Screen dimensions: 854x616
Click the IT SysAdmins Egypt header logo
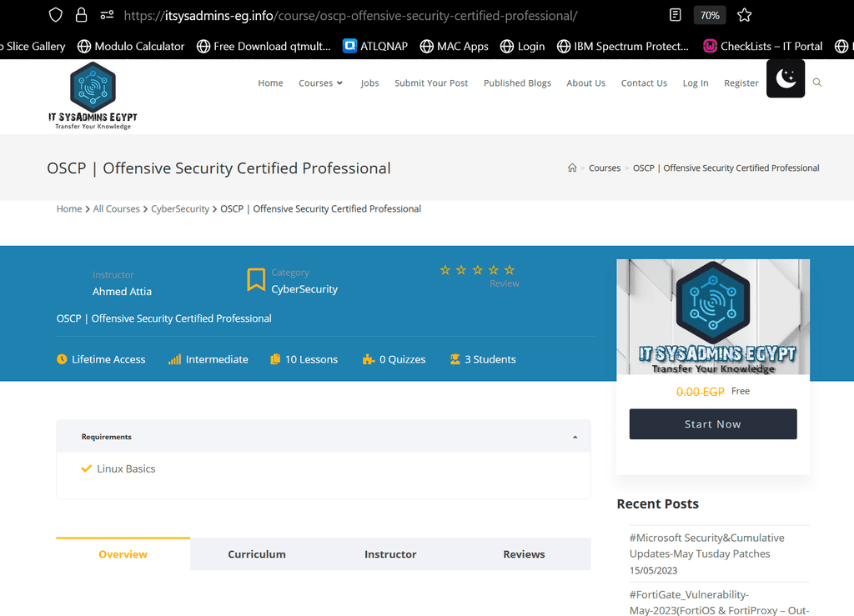pyautogui.click(x=93, y=96)
